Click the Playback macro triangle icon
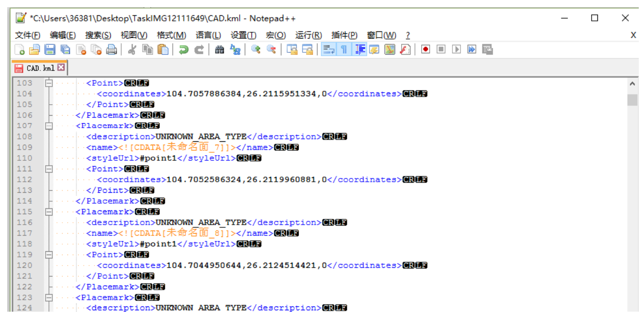The width and height of the screenshot is (644, 325). coord(456,49)
